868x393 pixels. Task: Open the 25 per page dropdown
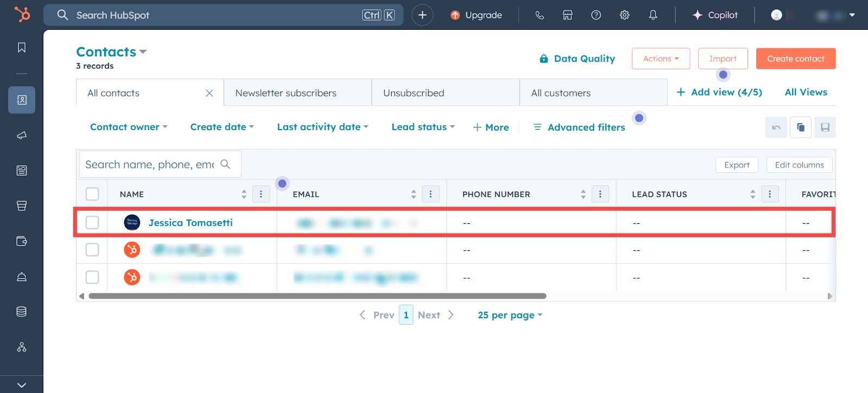(x=509, y=315)
